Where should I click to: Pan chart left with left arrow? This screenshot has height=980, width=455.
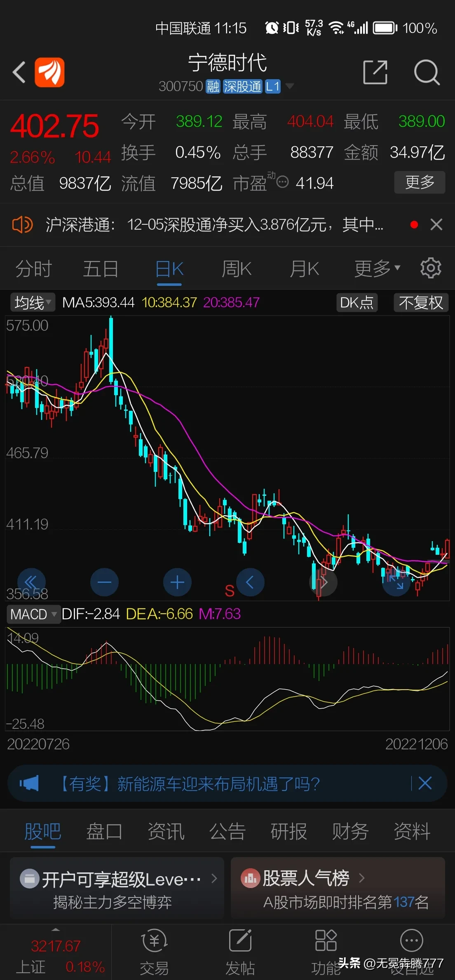[250, 582]
